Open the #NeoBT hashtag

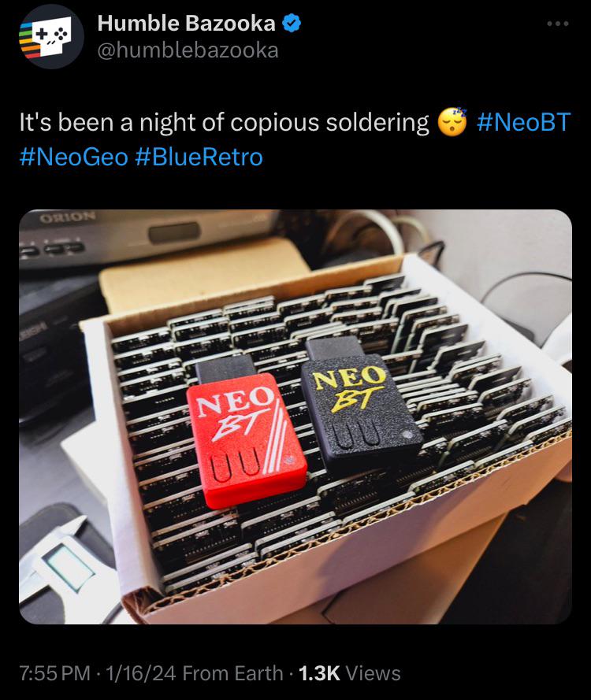523,122
